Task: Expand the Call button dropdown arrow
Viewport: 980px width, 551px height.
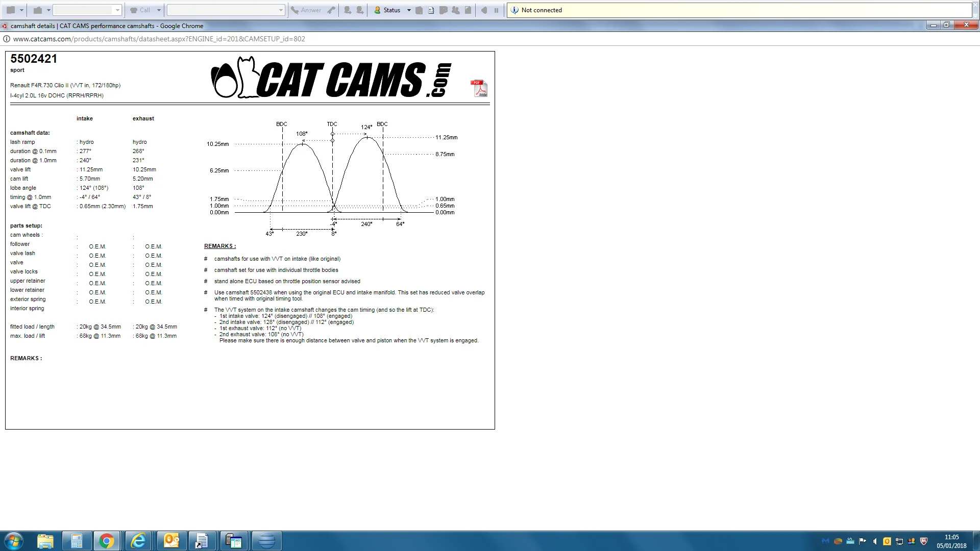Action: [x=159, y=10]
